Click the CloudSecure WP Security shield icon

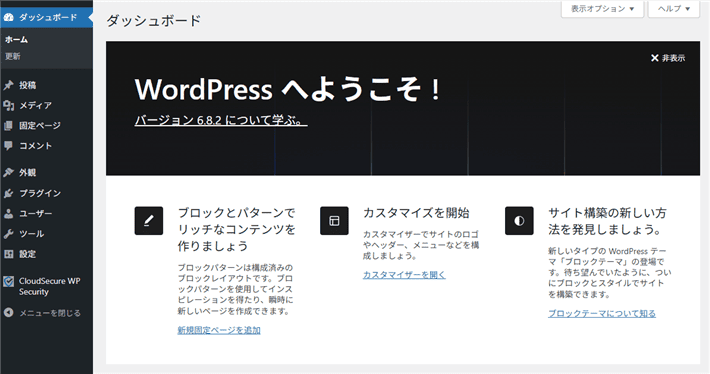(9, 282)
